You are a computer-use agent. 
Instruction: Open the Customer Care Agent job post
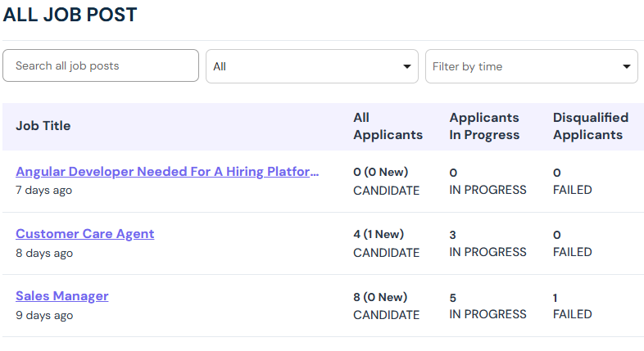[x=85, y=234]
